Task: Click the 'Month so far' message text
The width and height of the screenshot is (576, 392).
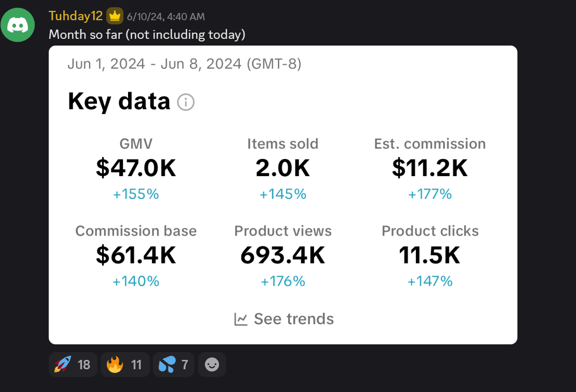Action: pyautogui.click(x=147, y=35)
